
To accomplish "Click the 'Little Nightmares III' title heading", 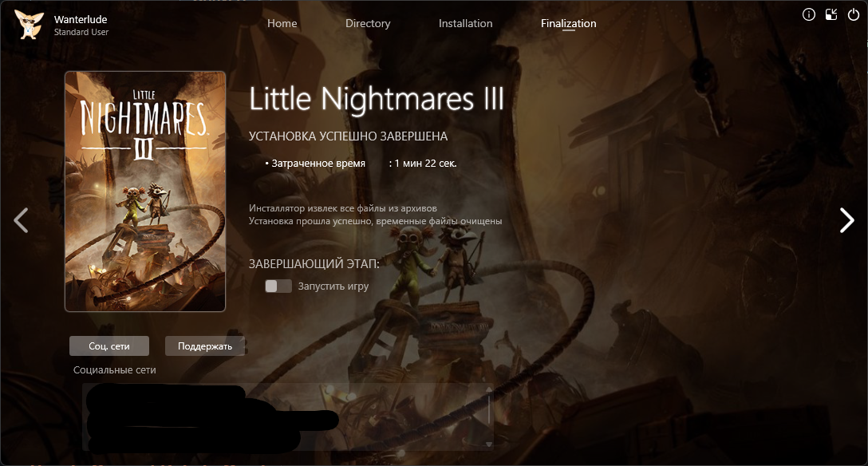I will point(377,100).
